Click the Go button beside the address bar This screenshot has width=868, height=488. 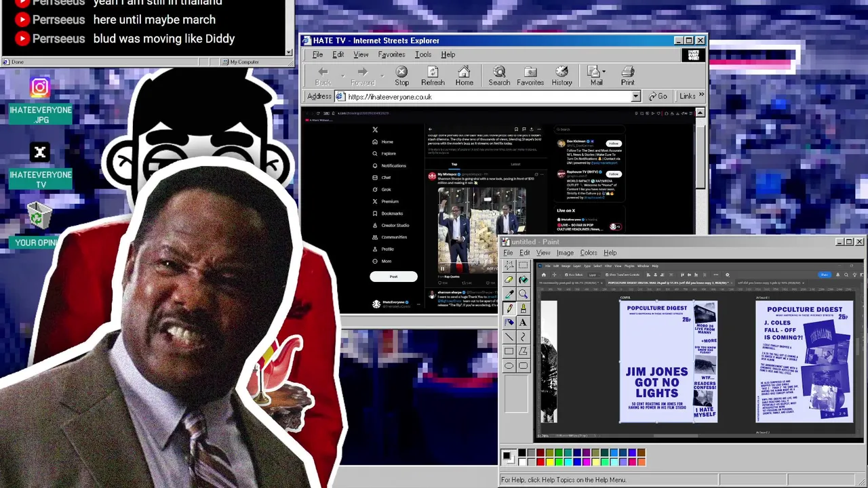click(658, 96)
